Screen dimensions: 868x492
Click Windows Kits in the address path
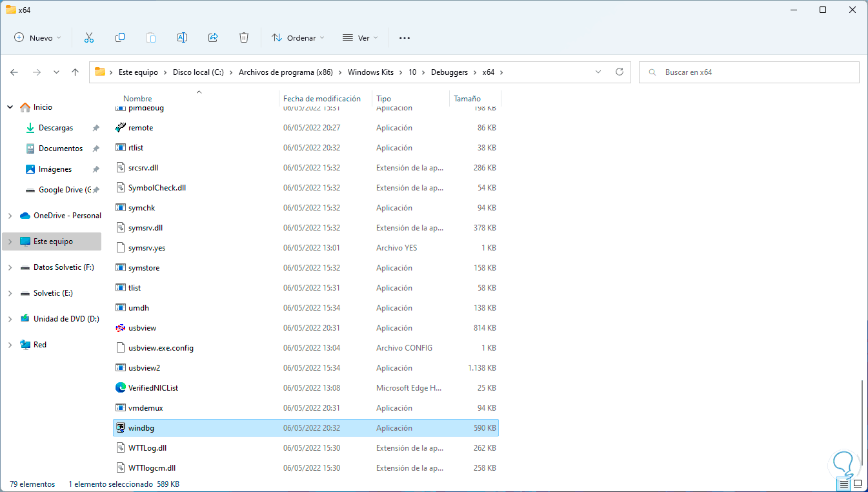pyautogui.click(x=371, y=72)
